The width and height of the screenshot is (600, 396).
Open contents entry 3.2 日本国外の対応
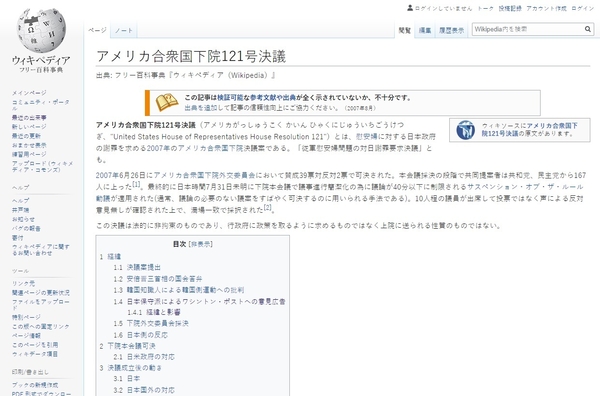[x=144, y=390]
